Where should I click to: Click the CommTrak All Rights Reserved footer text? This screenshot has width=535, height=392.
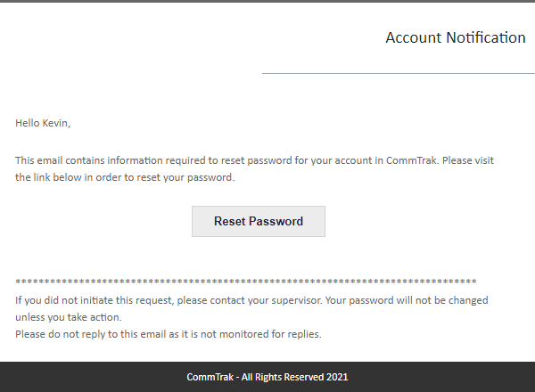[x=267, y=377]
